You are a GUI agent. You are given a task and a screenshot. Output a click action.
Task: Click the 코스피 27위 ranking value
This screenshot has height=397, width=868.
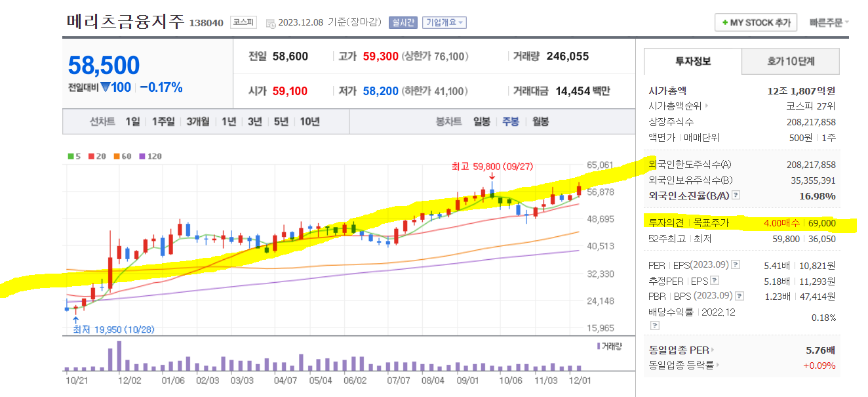[812, 106]
